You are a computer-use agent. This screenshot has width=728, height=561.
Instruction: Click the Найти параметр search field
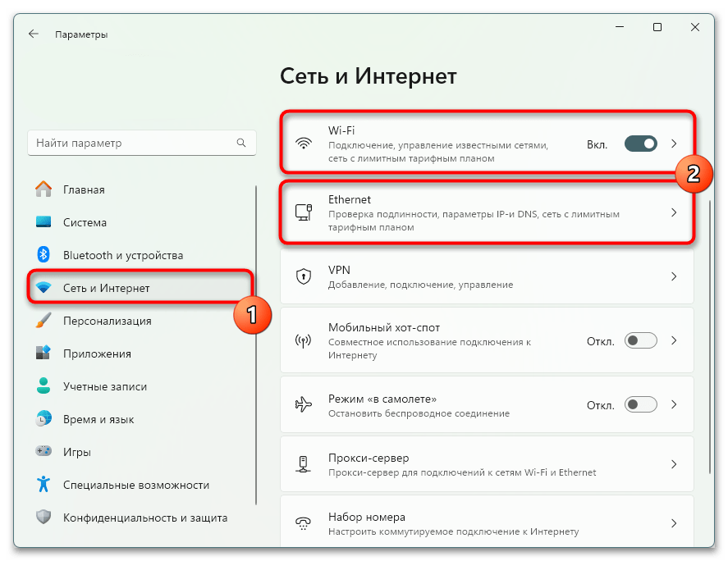tap(142, 143)
